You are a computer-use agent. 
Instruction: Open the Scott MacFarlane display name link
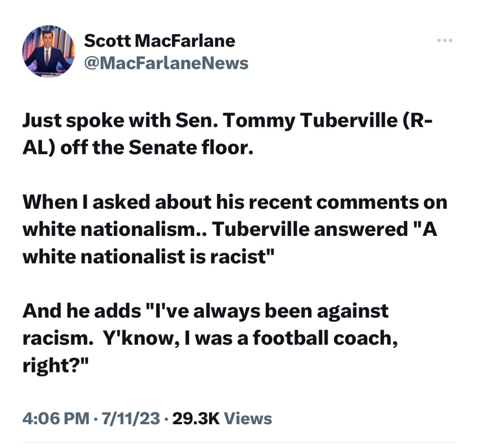point(159,41)
